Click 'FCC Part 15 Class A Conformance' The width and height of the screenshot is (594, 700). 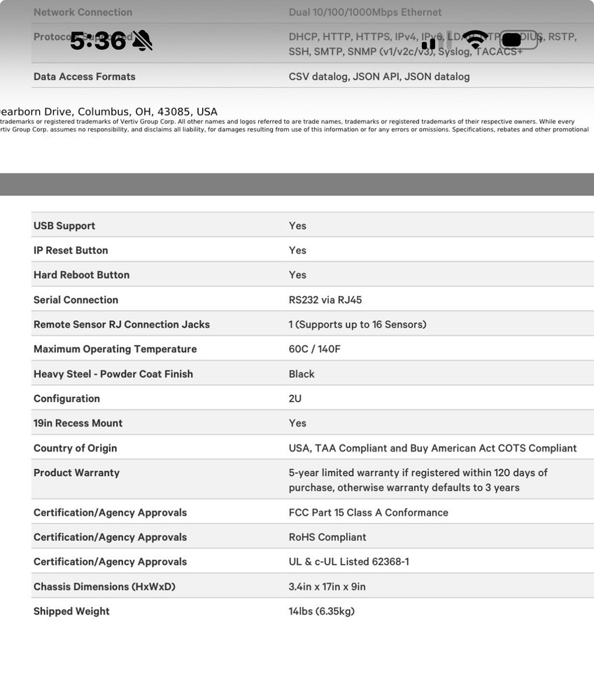click(x=368, y=512)
